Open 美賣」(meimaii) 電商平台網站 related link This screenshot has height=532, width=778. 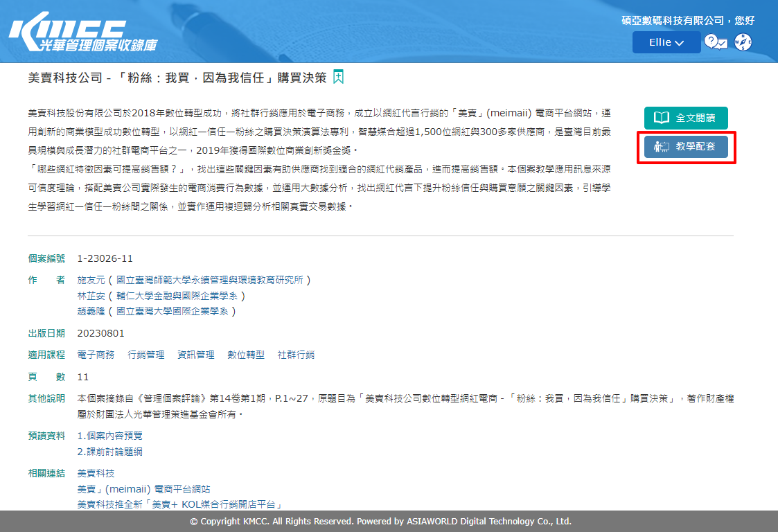143,489
